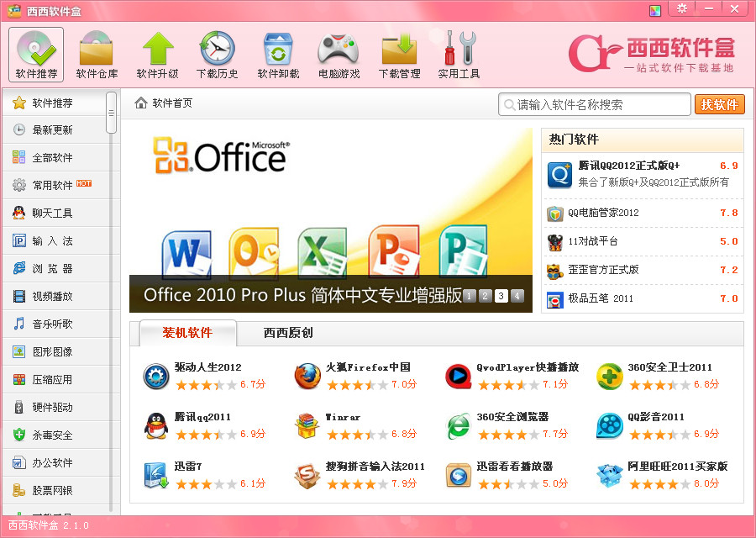Select the 聊天工具 chat tools category

(x=50, y=213)
